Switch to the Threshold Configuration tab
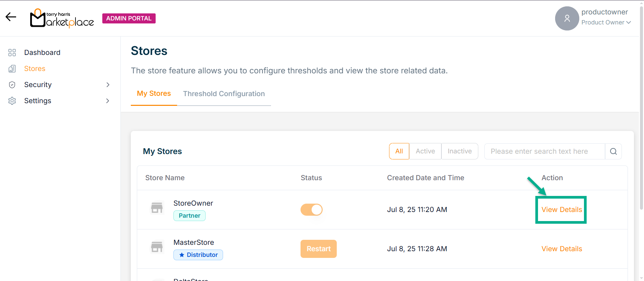Screen dimensions: 644x281 (224, 94)
